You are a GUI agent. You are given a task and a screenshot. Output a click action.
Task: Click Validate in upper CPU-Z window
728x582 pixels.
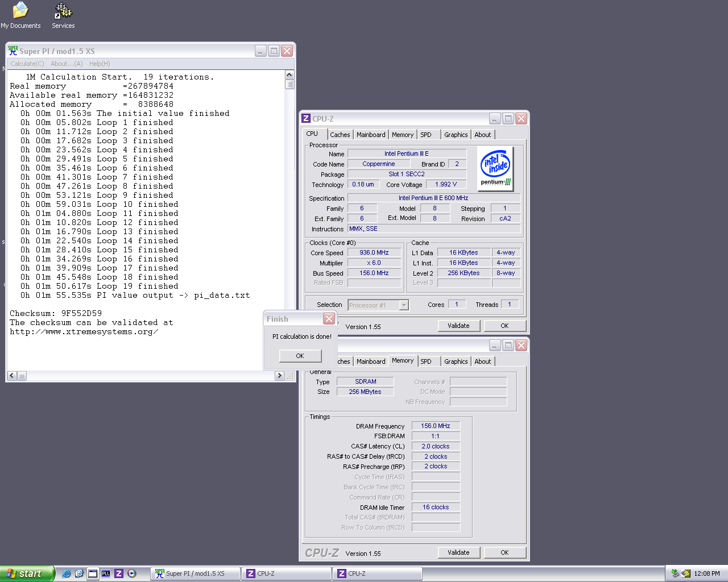458,326
